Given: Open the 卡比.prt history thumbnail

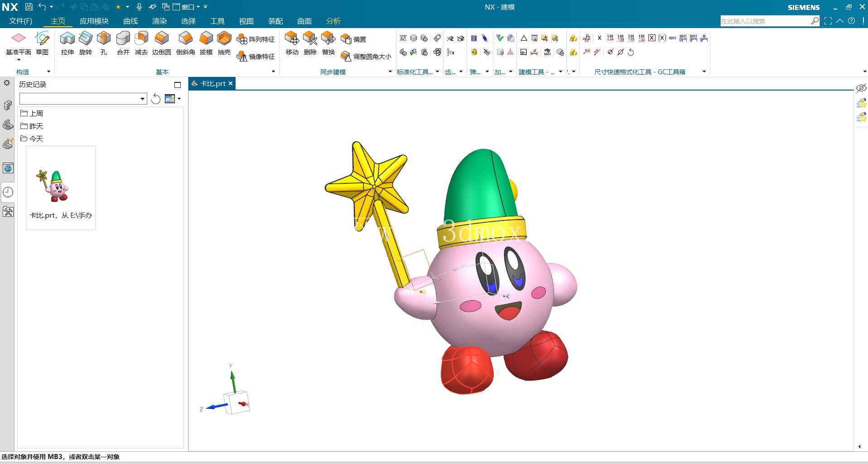Looking at the screenshot, I should point(61,187).
